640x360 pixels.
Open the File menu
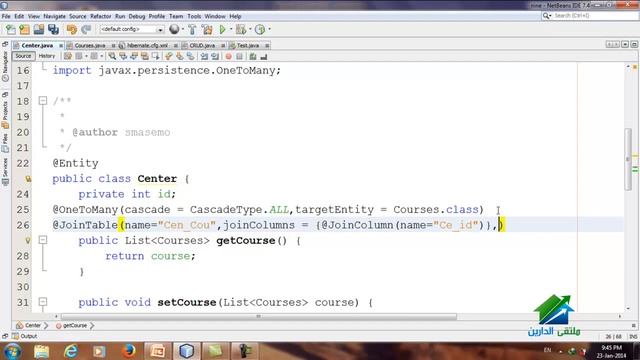tap(6, 16)
